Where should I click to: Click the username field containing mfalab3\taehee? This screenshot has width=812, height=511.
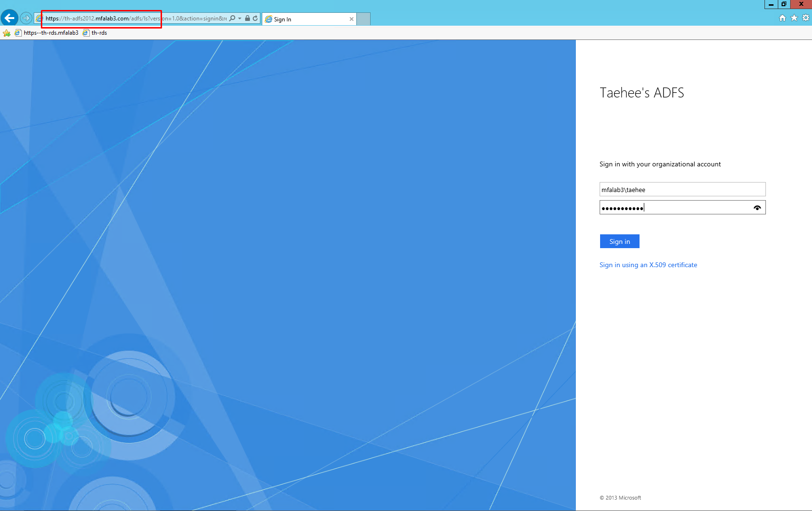[682, 189]
